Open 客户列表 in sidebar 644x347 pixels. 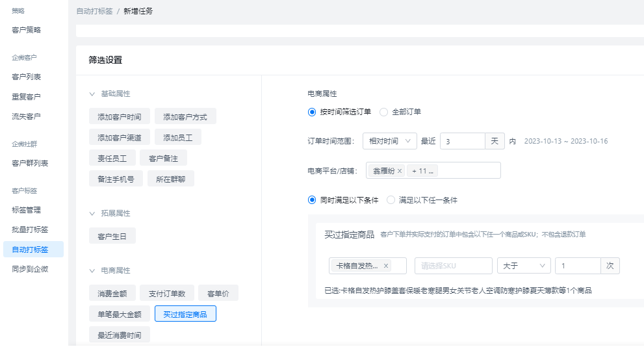click(27, 77)
